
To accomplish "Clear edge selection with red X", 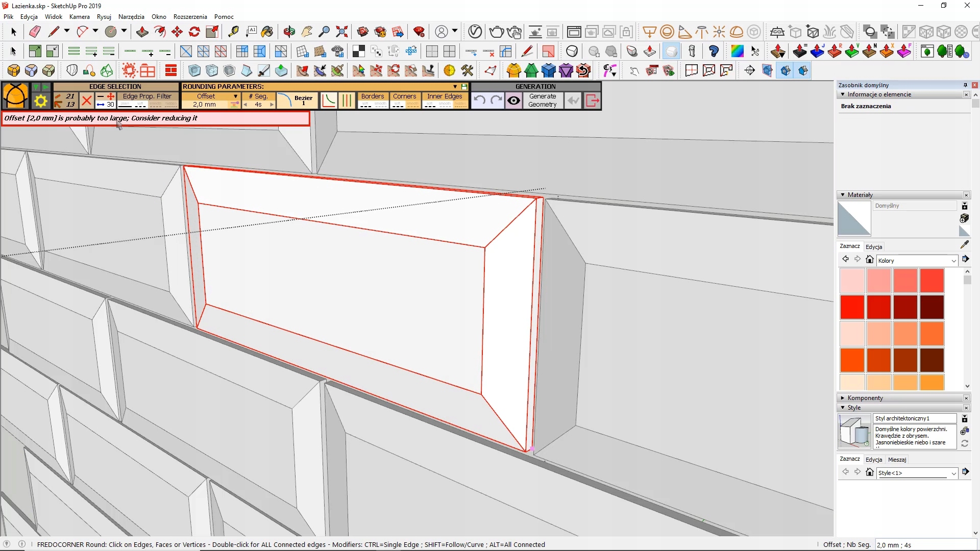I will (87, 101).
